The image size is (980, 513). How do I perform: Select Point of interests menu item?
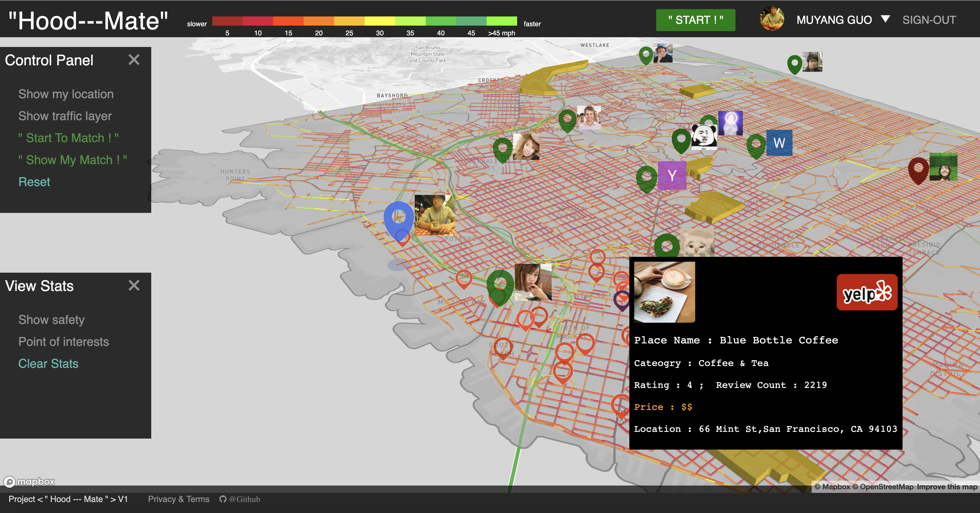pyautogui.click(x=63, y=342)
